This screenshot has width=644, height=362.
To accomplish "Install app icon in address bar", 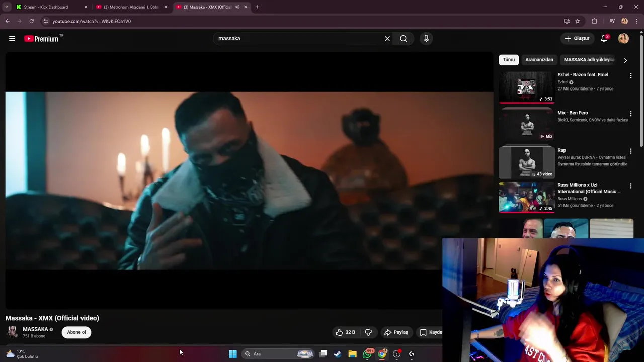I will tap(567, 21).
